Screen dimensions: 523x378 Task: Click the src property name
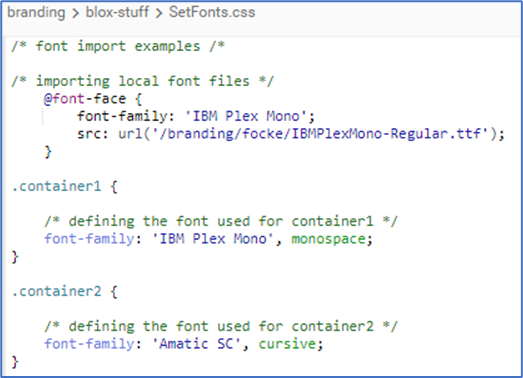pyautogui.click(x=89, y=134)
